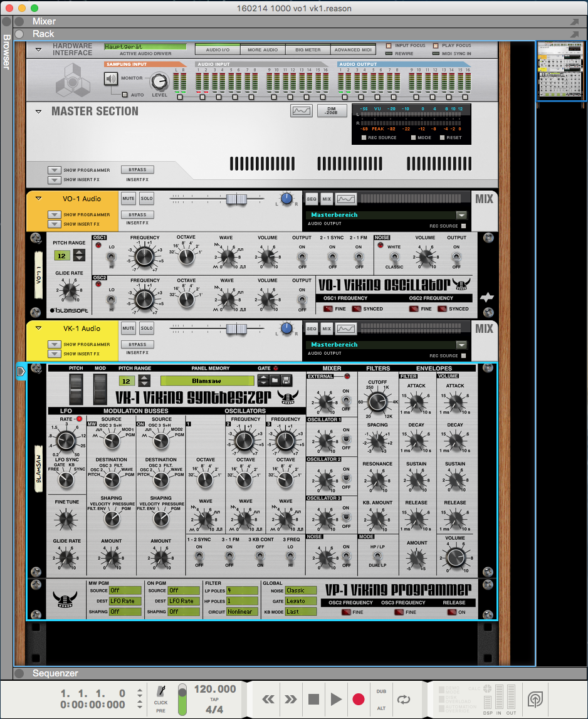Click the VO-1 Audio MIX button
Screen dimensions: 588x719
pyautogui.click(x=327, y=199)
